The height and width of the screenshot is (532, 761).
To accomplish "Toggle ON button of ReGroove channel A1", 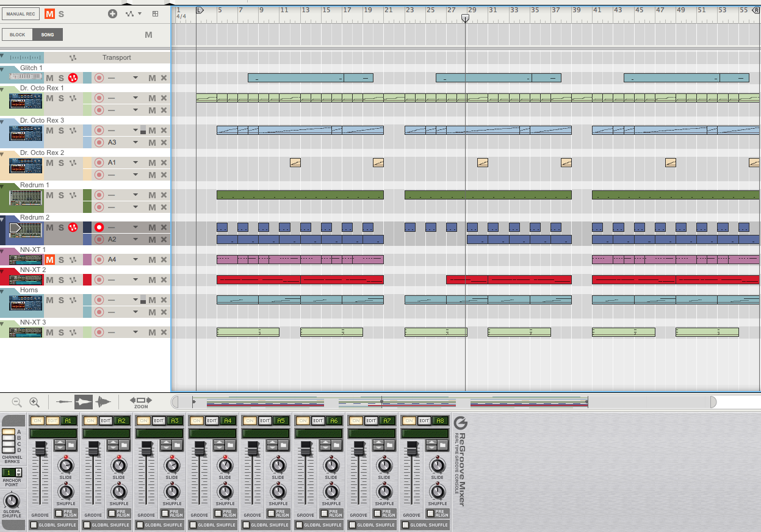I will (x=37, y=420).
